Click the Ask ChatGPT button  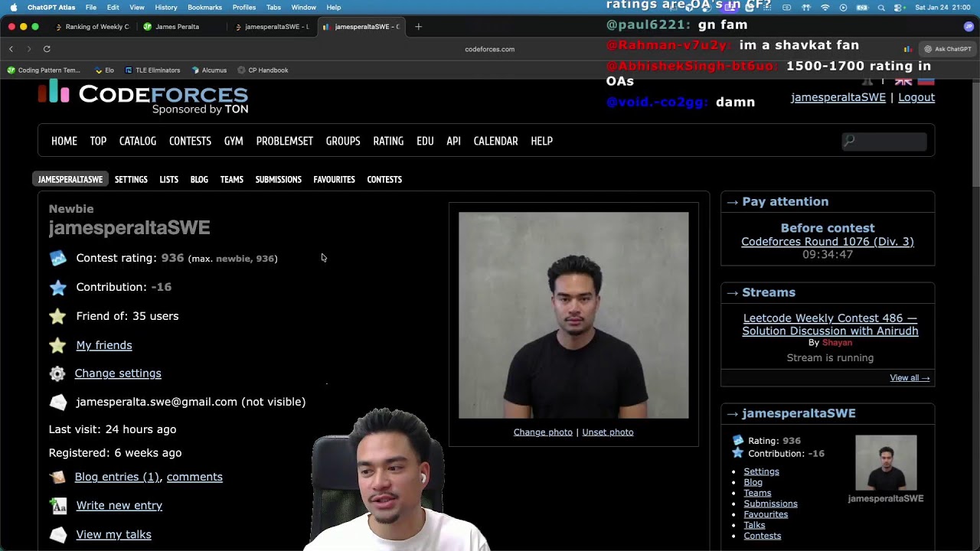coord(947,49)
